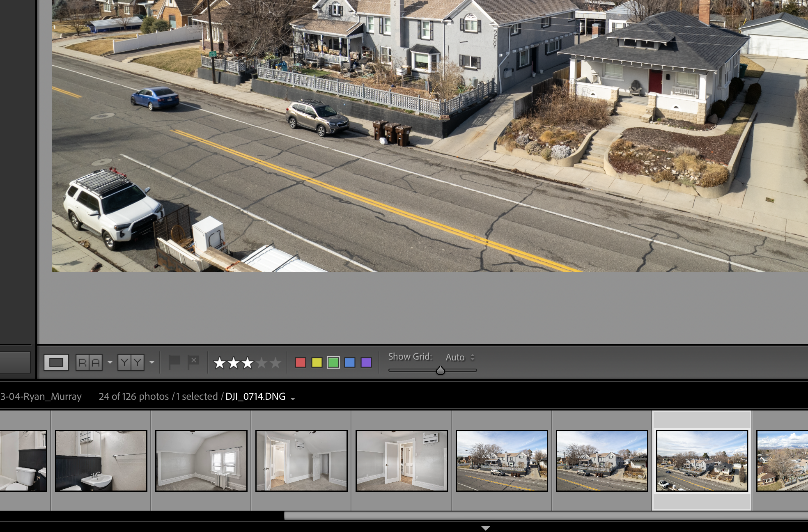The image size is (808, 532).
Task: Mark the photo as rejected
Action: pos(193,362)
